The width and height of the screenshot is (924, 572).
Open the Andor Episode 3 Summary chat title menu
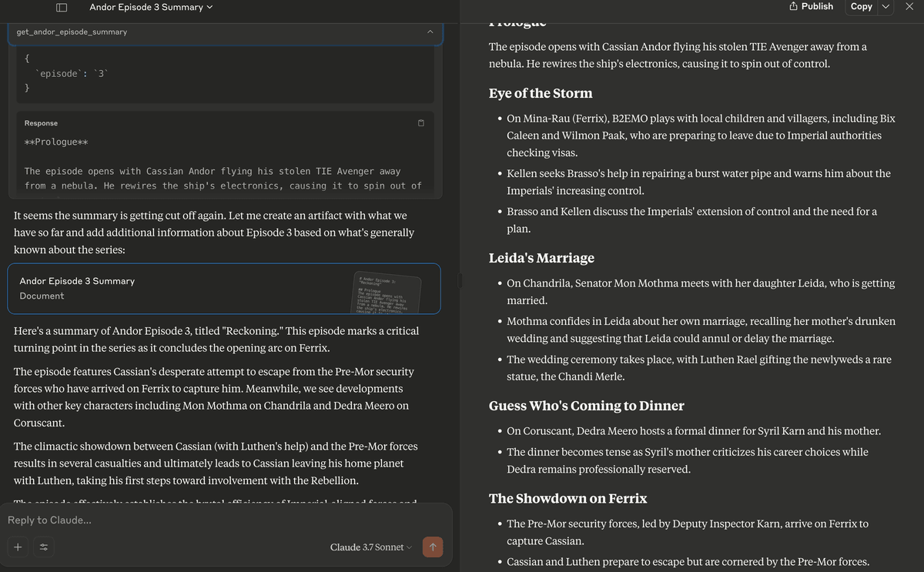152,8
